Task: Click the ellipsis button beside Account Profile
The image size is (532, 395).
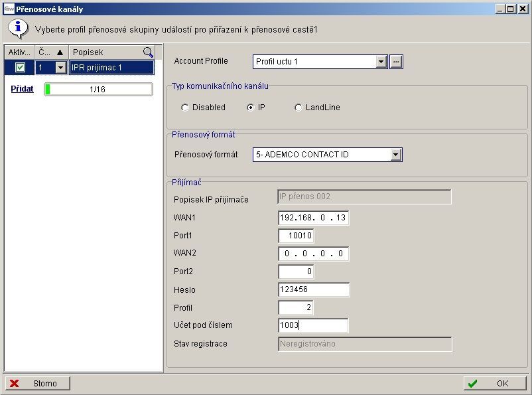Action: tap(396, 62)
